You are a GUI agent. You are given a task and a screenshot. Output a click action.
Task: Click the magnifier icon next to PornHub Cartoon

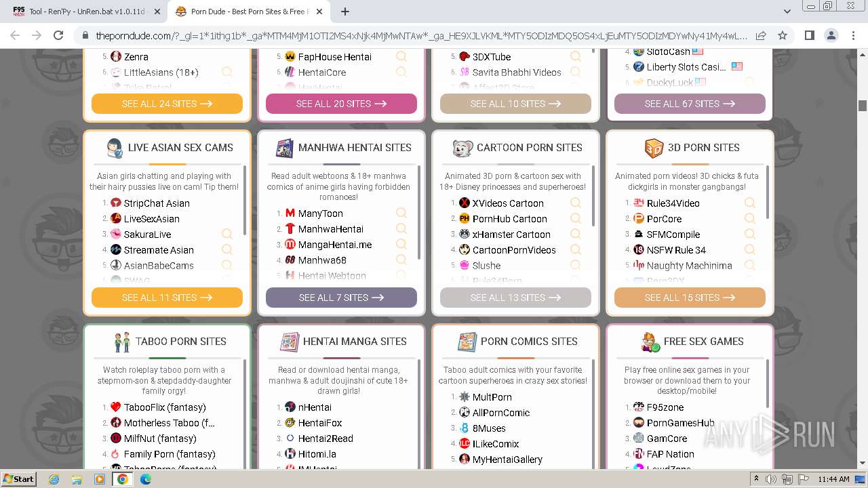[x=576, y=218]
